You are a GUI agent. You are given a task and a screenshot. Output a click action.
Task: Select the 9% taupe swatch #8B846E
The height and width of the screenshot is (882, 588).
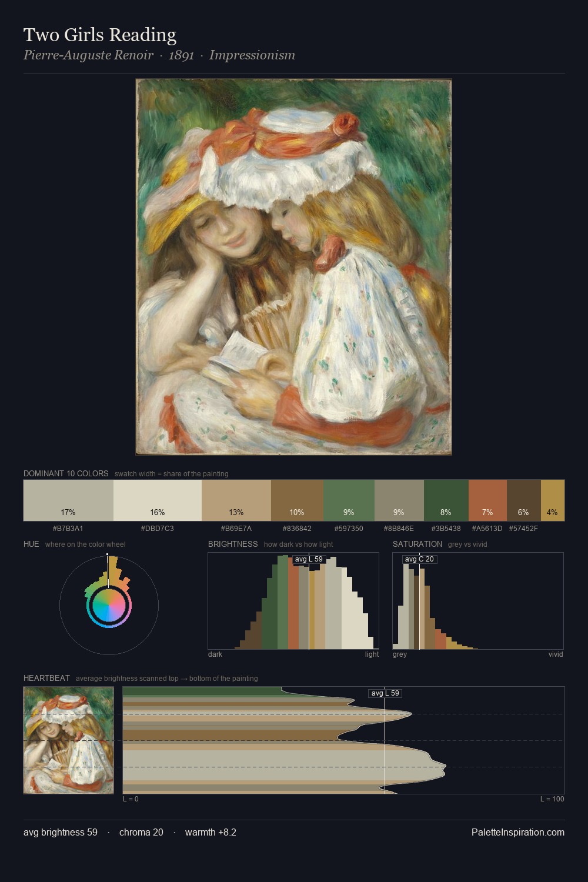click(x=399, y=500)
